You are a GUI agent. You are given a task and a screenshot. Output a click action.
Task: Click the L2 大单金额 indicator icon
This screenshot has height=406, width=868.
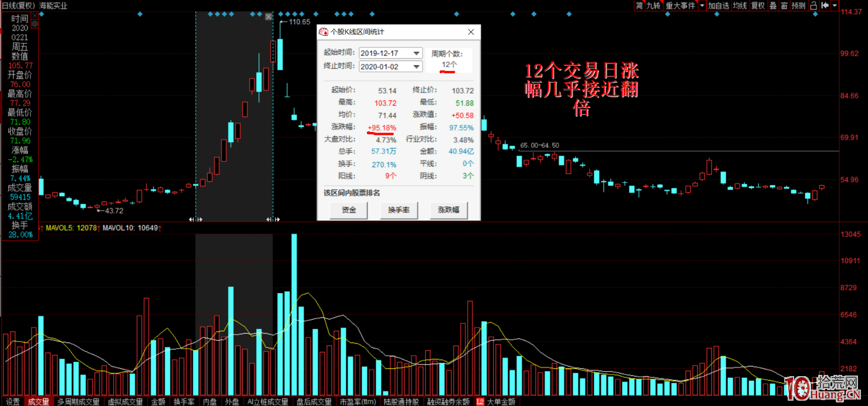497,402
